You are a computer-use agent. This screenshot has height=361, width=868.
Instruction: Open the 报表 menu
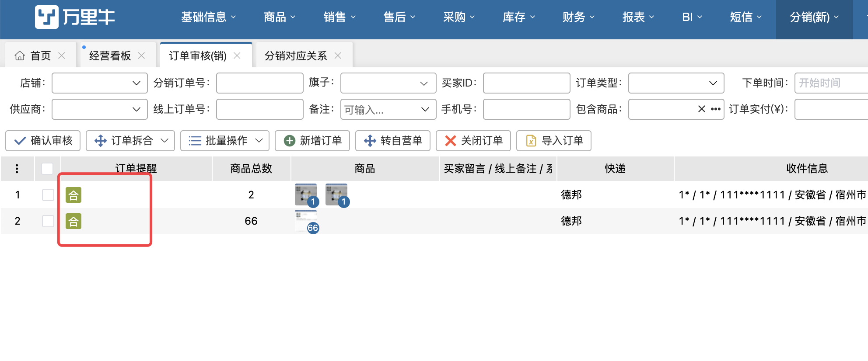(x=638, y=17)
